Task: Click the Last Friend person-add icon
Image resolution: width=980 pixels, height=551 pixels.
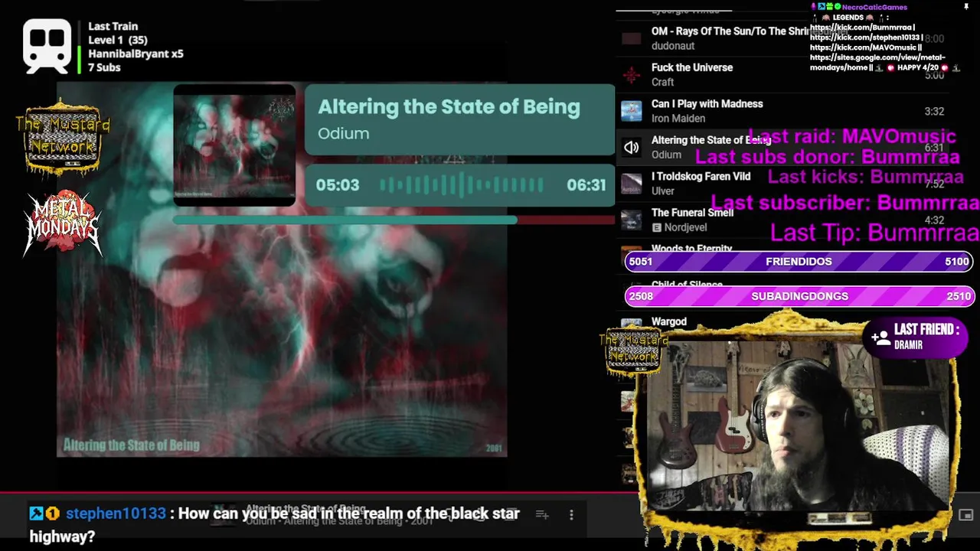Action: tap(880, 337)
